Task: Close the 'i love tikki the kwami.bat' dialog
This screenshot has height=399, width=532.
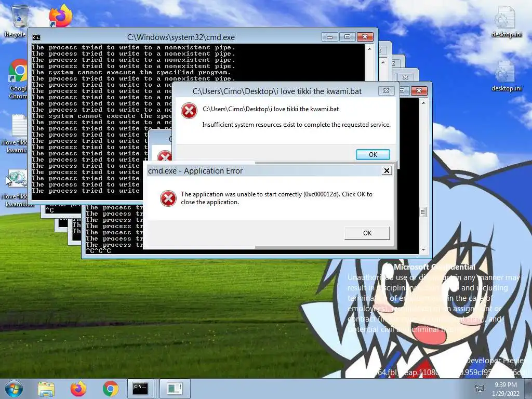Action: pos(386,90)
